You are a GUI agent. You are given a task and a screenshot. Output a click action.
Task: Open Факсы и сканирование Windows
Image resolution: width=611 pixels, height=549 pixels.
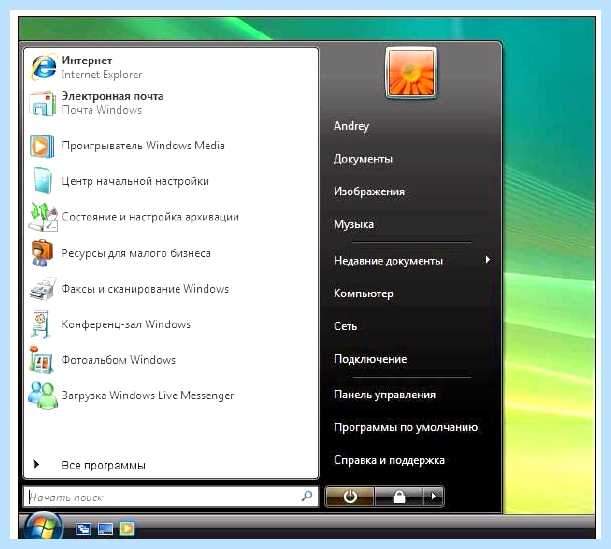(x=145, y=289)
